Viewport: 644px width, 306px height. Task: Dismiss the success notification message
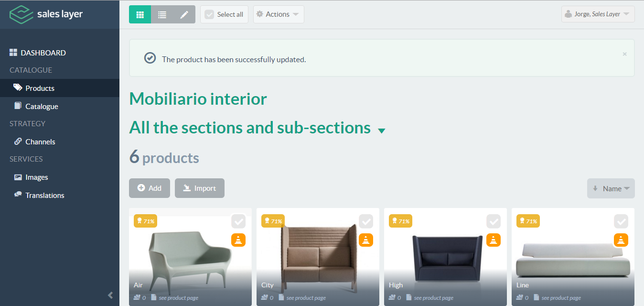pyautogui.click(x=624, y=54)
